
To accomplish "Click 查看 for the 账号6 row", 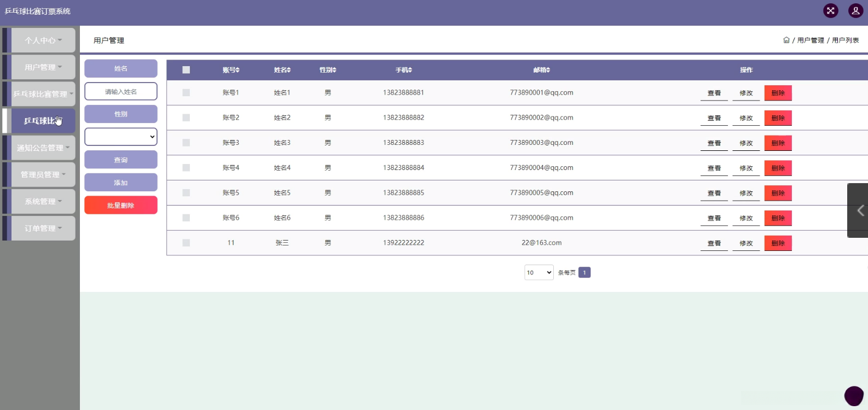I will (x=714, y=218).
